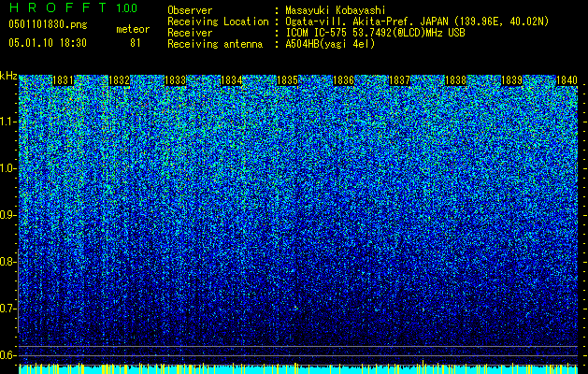Click the 1832 time marker
588x374 pixels.
(x=119, y=80)
